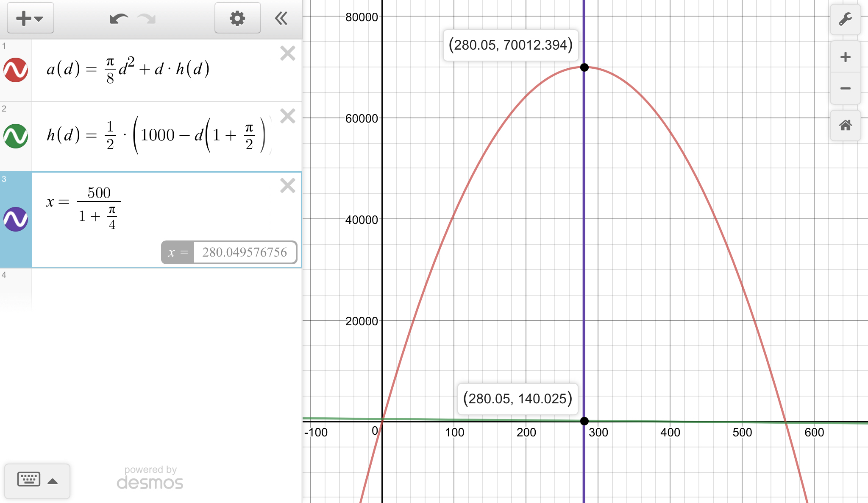Collapse the expression list panel
The width and height of the screenshot is (868, 503).
[281, 18]
